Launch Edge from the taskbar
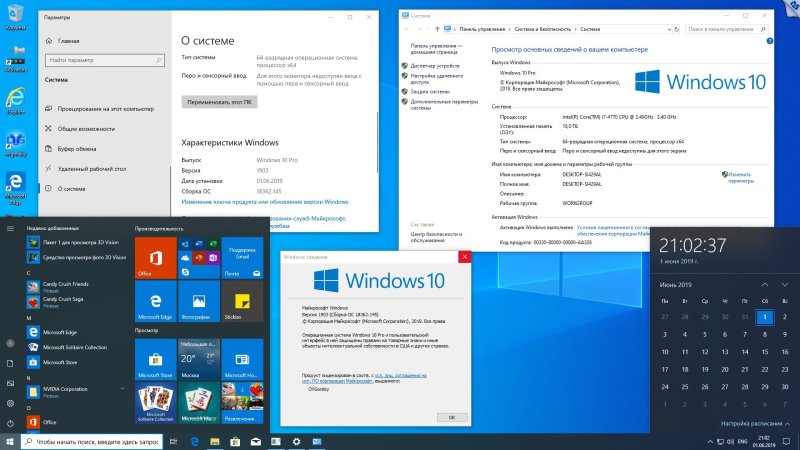This screenshot has width=800, height=450. pyautogui.click(x=194, y=441)
